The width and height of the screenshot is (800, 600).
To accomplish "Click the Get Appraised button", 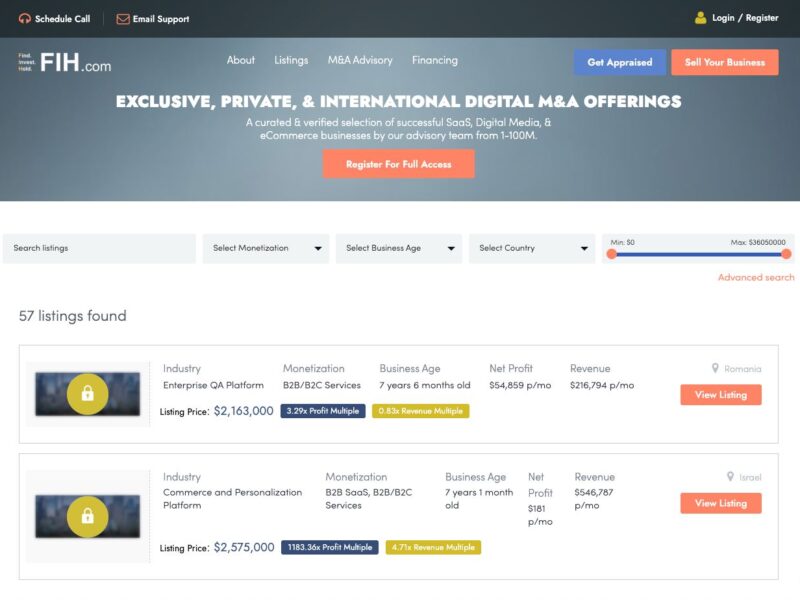I will (x=620, y=62).
